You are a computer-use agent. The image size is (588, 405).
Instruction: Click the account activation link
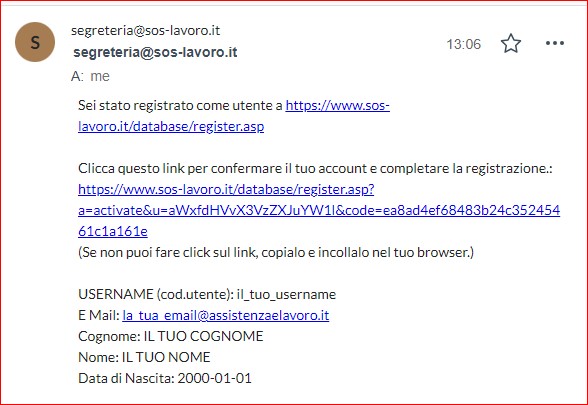[x=319, y=210]
